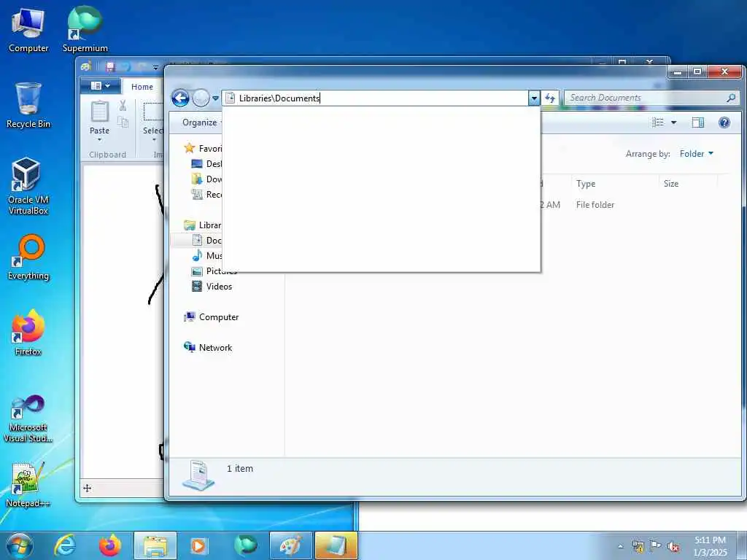Screen dimensions: 747x560
Task: Open the Supermium desktop shortcut
Action: coord(85,29)
